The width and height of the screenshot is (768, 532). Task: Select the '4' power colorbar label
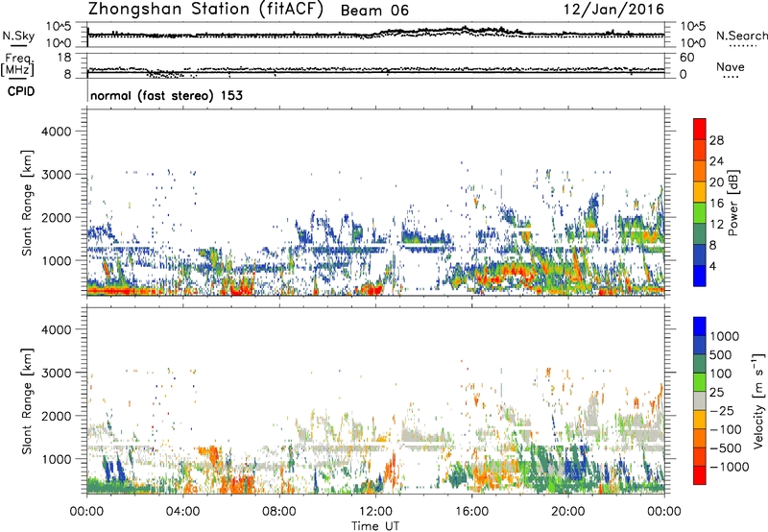tap(712, 267)
